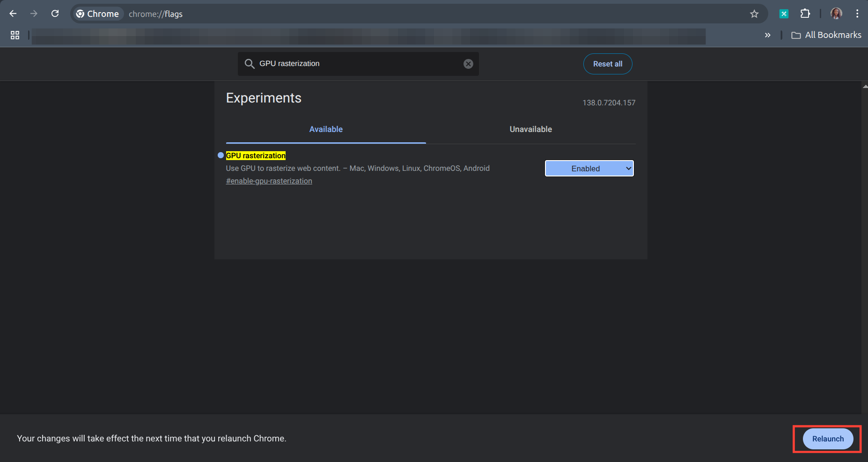Open the apps grid in bookmarks bar
The width and height of the screenshot is (868, 462).
pyautogui.click(x=15, y=35)
